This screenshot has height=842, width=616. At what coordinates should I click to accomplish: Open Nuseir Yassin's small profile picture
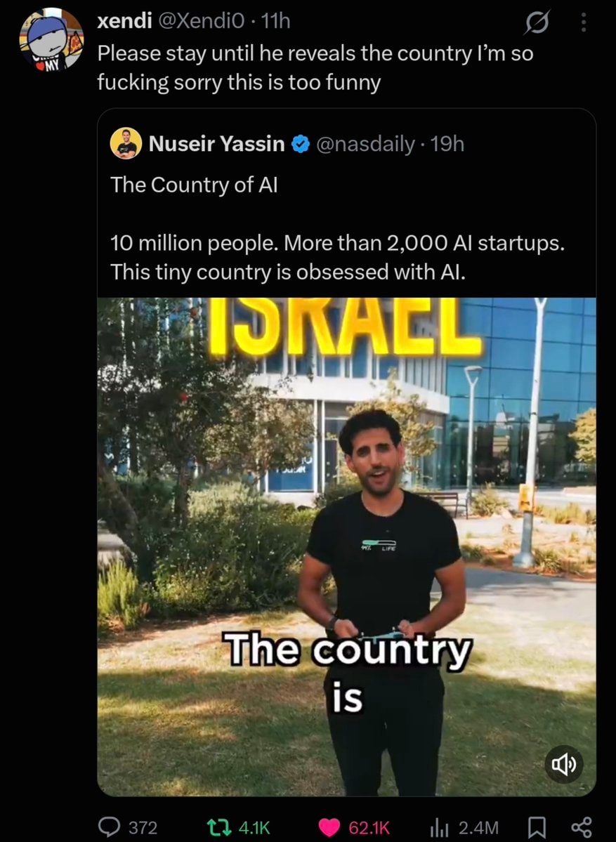point(126,143)
